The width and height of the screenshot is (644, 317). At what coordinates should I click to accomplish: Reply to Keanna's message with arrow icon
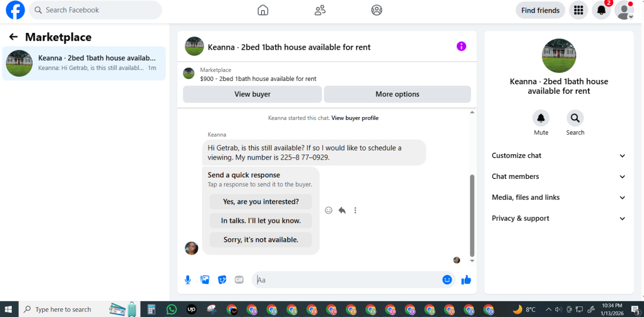pos(342,210)
